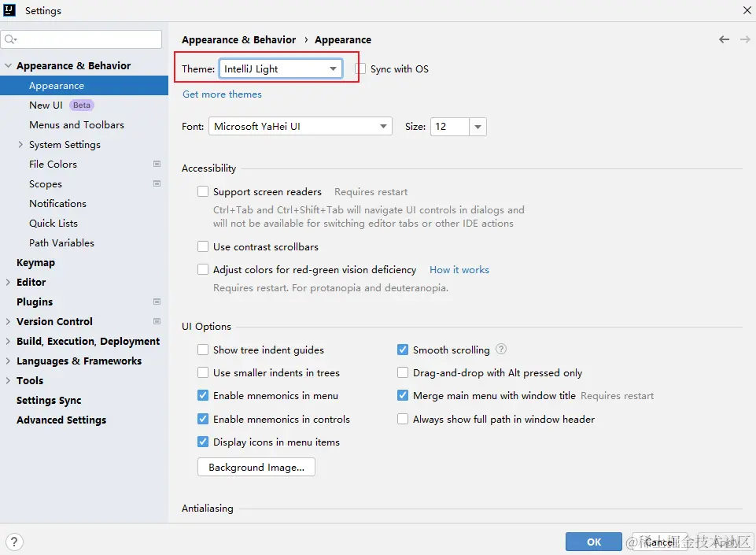Expand the Tools section
Screen dimensions: 756x555
tap(8, 380)
